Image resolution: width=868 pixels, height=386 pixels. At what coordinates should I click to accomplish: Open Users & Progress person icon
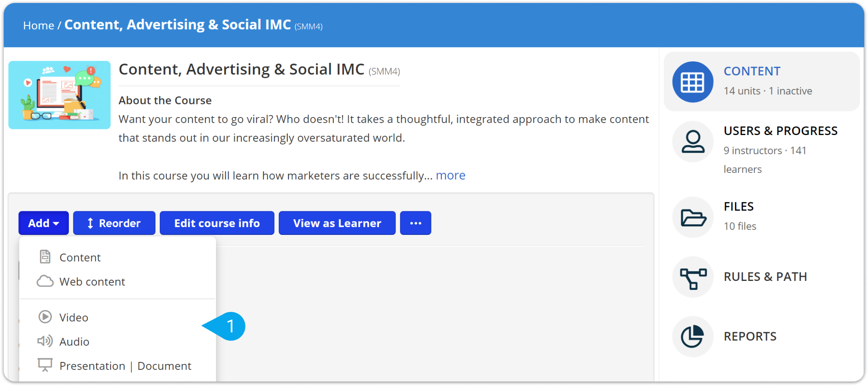(x=693, y=142)
